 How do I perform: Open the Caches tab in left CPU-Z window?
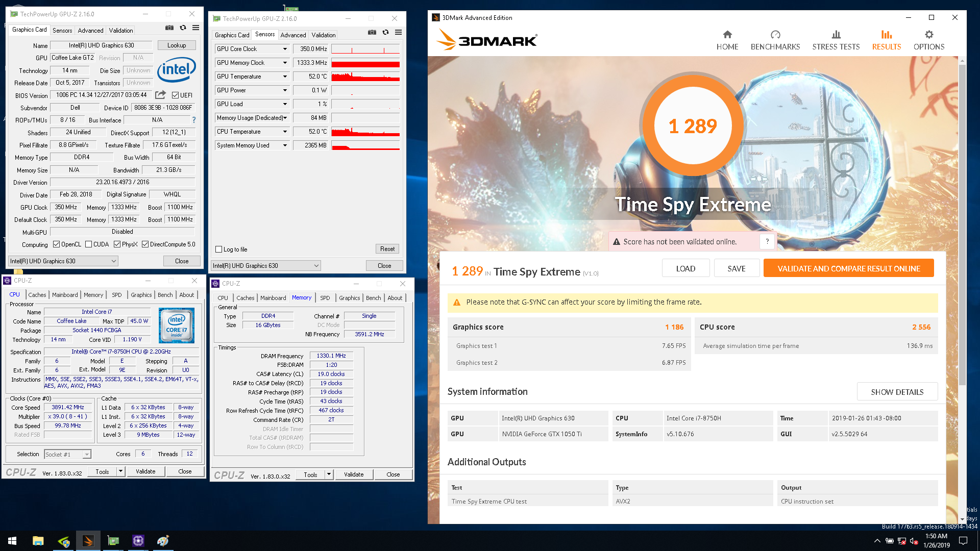click(x=37, y=295)
